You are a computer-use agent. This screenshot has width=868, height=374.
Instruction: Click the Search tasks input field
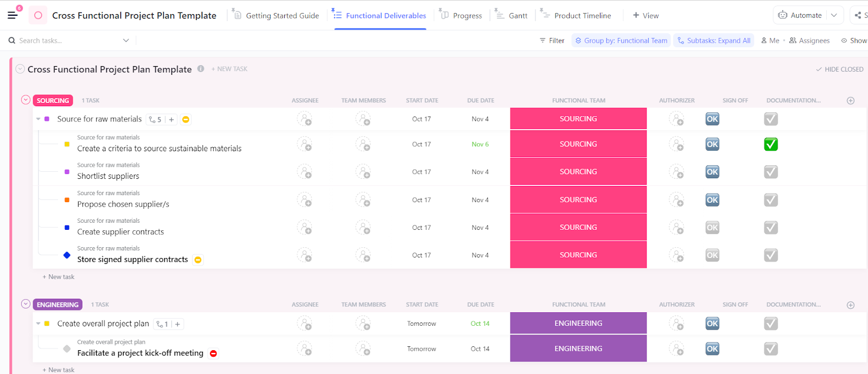pos(65,41)
